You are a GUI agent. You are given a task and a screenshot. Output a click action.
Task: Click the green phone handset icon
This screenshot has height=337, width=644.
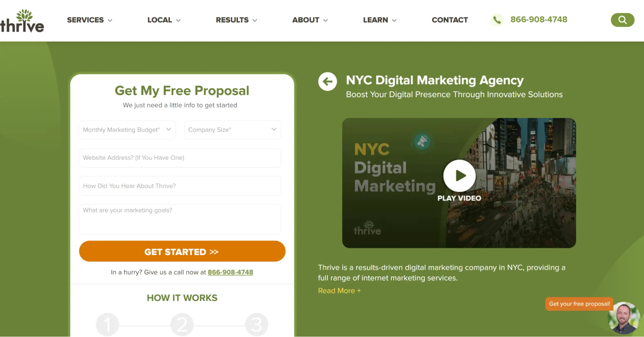(497, 20)
